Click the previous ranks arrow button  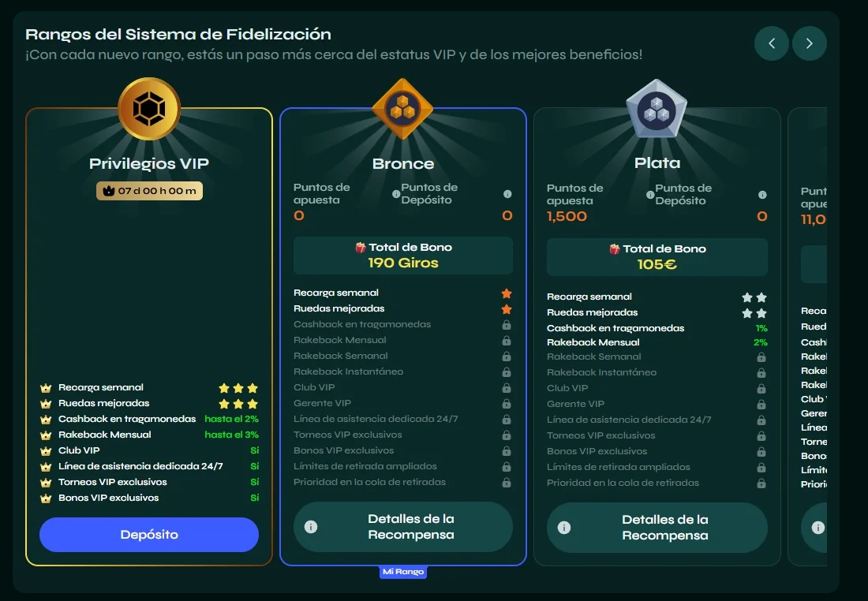tap(771, 43)
